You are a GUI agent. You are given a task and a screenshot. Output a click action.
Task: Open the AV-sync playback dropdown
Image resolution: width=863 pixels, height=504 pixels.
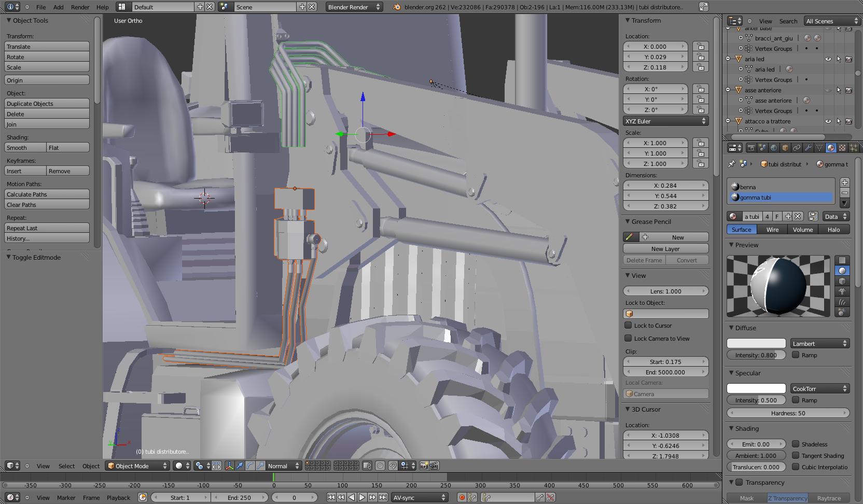(x=419, y=497)
